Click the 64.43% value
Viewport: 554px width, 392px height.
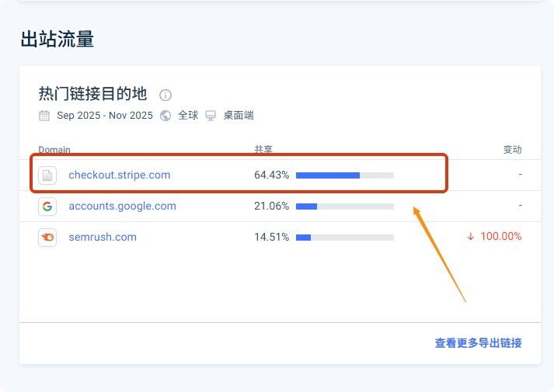click(x=271, y=175)
